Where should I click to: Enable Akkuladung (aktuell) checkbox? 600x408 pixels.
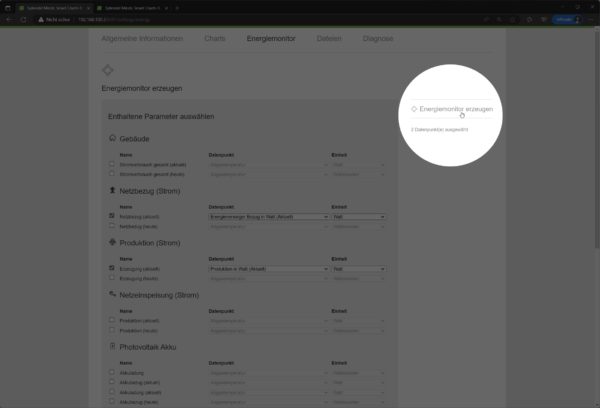point(112,392)
